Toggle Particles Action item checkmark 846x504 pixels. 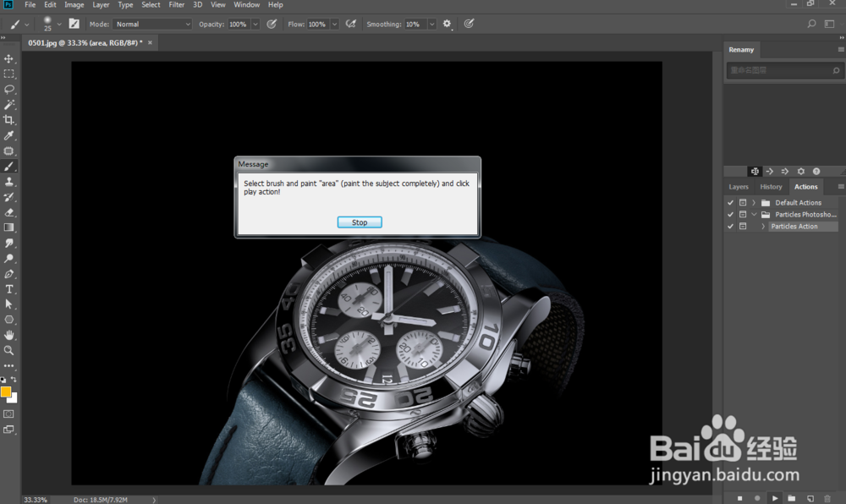731,227
